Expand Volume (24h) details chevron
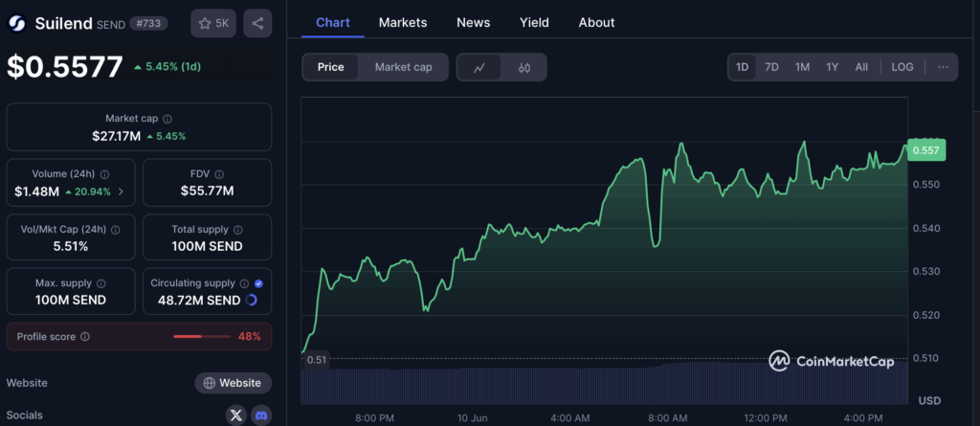This screenshot has width=980, height=426. pos(121,191)
